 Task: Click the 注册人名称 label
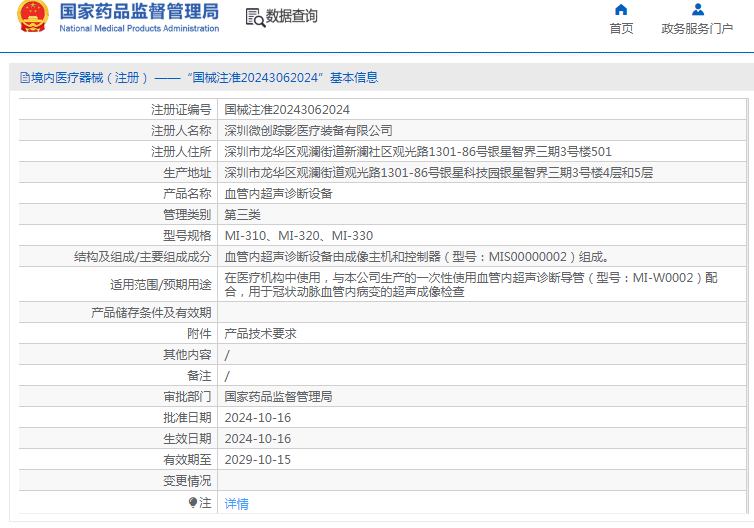click(181, 130)
